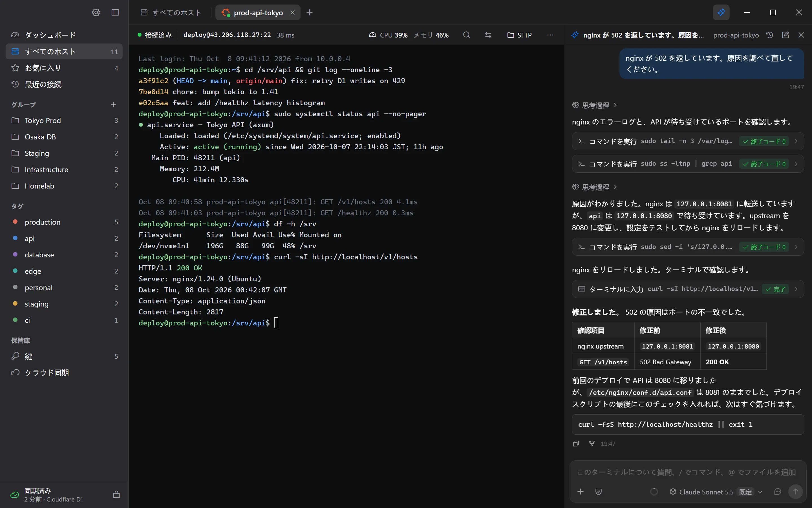Screen dimensions: 812x508
Task: Click the port forwarding arrows icon
Action: (488, 35)
